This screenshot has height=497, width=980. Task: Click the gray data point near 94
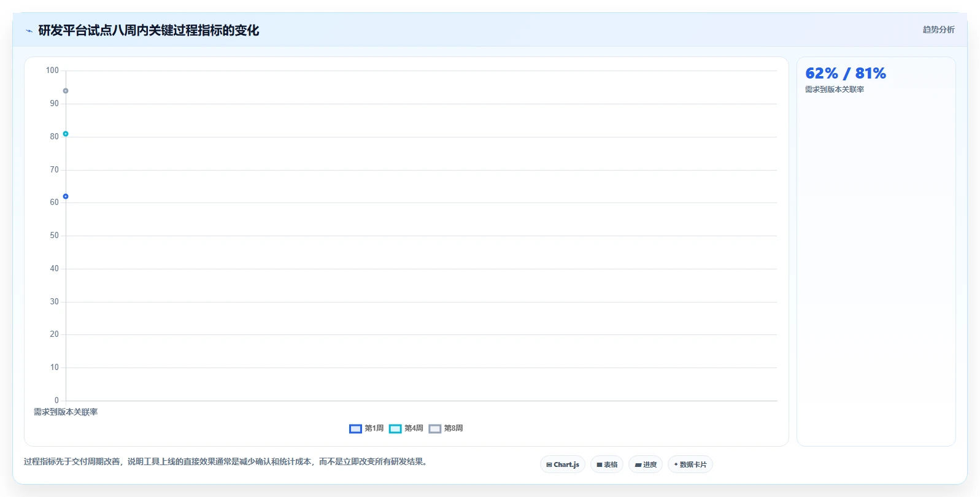66,91
